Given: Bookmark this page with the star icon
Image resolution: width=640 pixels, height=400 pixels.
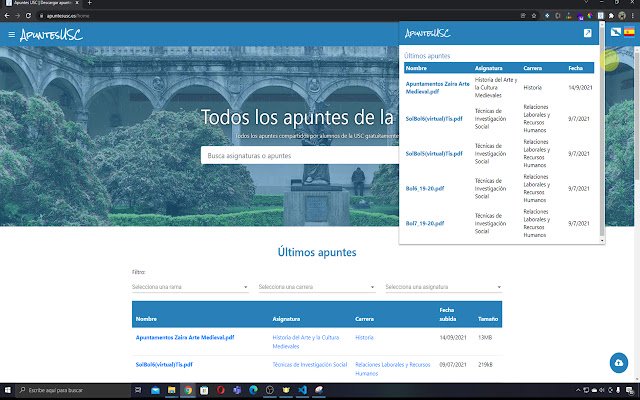Looking at the screenshot, I should pyautogui.click(x=533, y=16).
